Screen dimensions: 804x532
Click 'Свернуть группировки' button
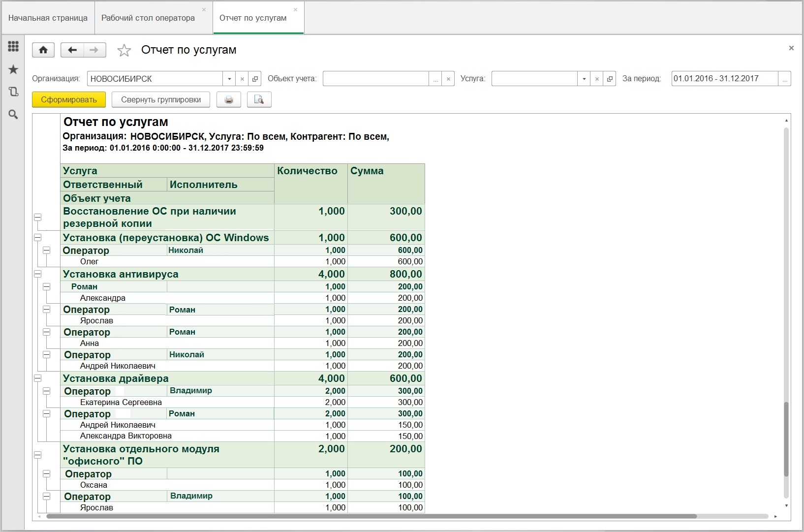[x=161, y=100]
